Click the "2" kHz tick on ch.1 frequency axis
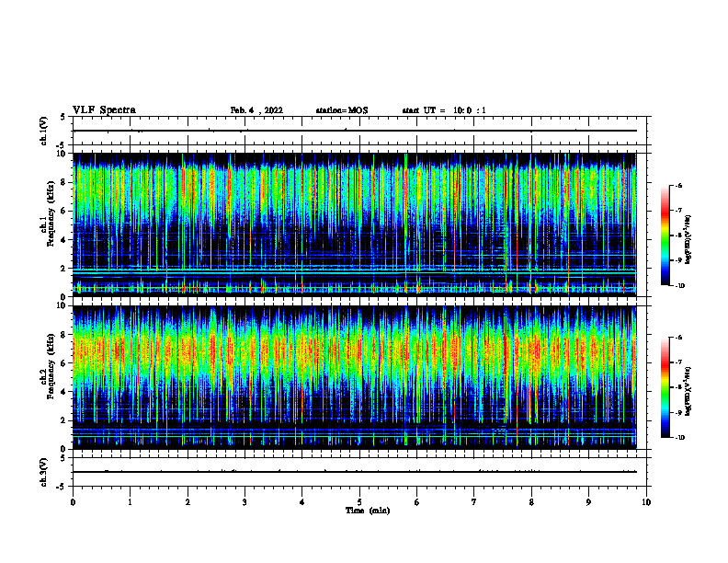Image resolution: width=728 pixels, height=563 pixels. pyautogui.click(x=64, y=269)
